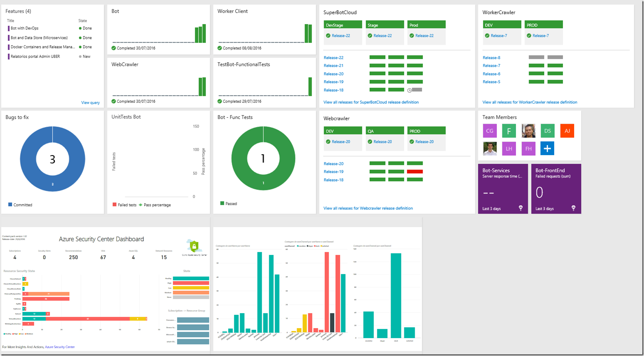Open the Bot-Services server response time tile
644x356 pixels.
(503, 189)
